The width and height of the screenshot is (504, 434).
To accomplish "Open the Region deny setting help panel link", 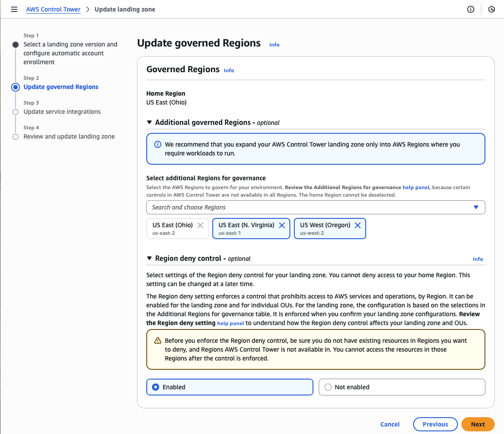I will [231, 323].
